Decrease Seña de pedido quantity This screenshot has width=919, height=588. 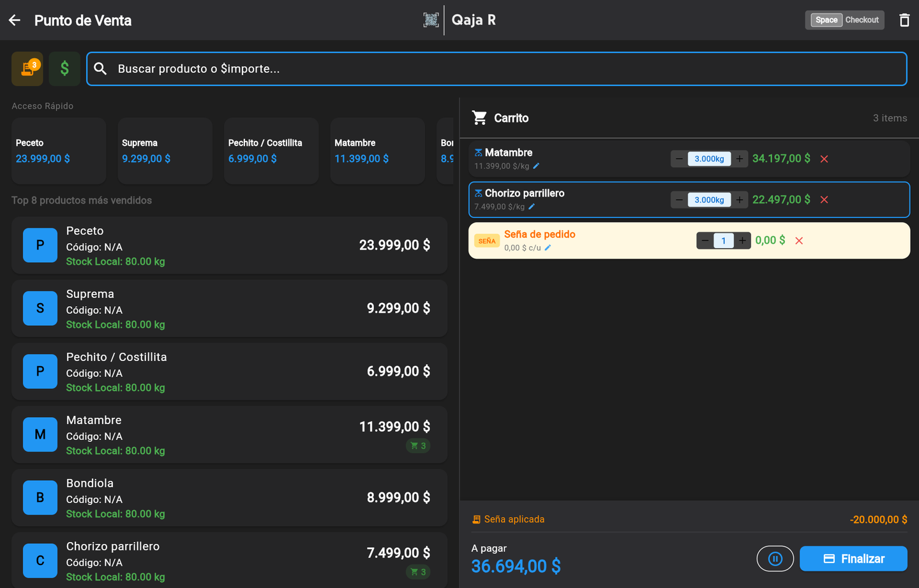click(705, 240)
